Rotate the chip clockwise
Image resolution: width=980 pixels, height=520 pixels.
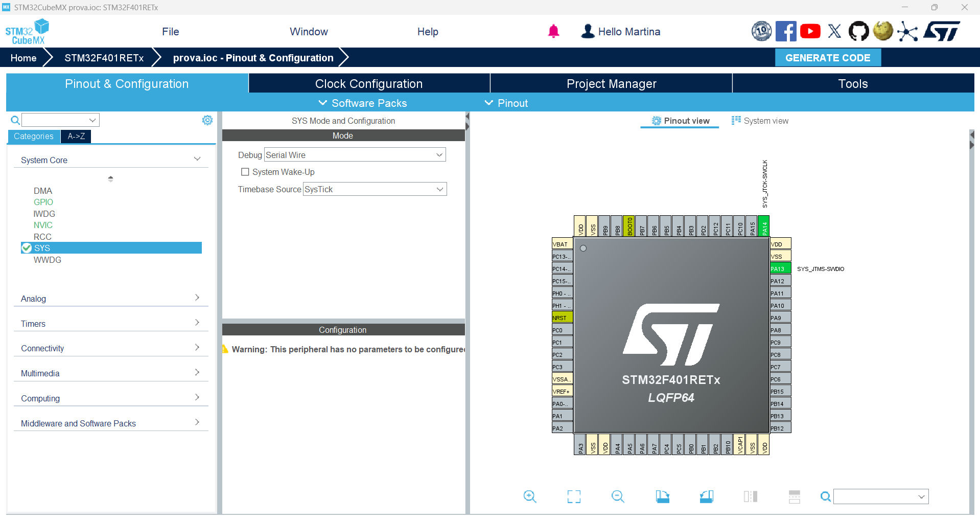point(662,496)
